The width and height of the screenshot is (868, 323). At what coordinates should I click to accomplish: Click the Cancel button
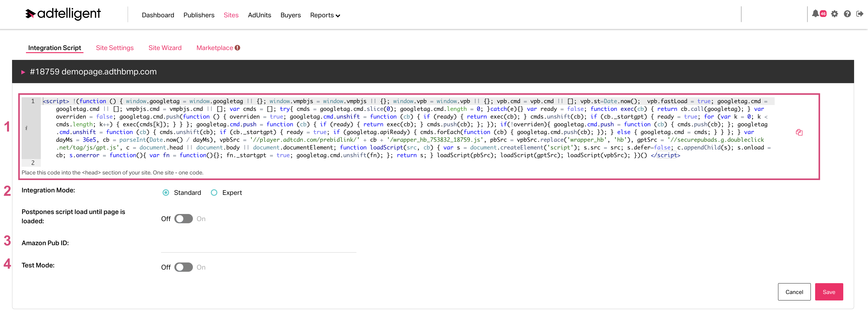[x=794, y=292]
